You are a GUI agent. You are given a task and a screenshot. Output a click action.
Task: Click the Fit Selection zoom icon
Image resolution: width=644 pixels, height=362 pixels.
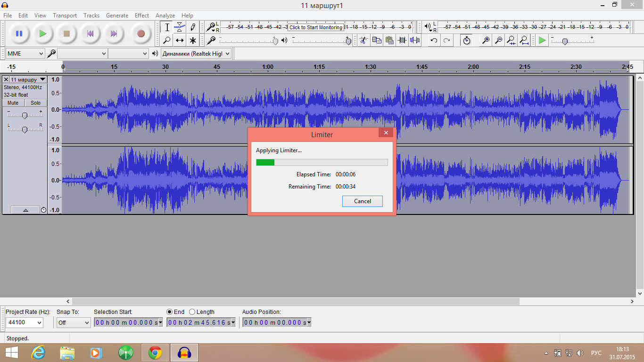tap(511, 40)
